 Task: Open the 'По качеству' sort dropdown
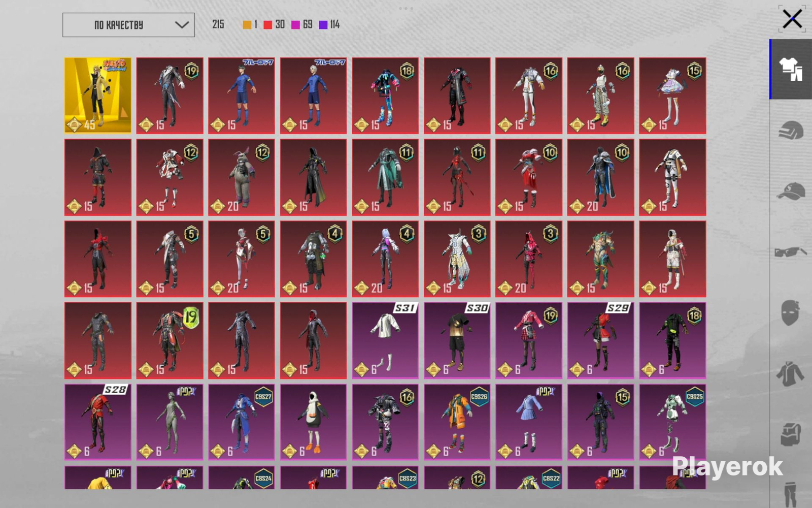(128, 25)
